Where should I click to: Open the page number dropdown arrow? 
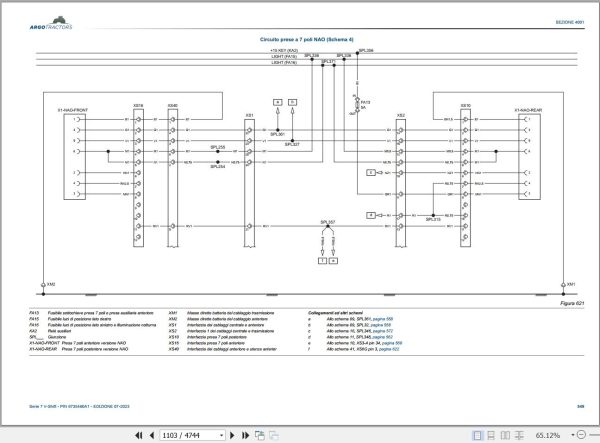[221, 435]
